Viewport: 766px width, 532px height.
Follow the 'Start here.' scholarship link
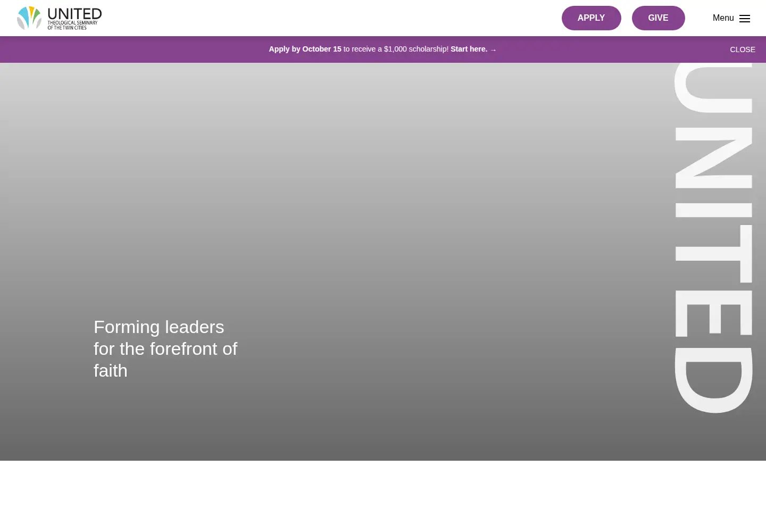click(x=473, y=49)
